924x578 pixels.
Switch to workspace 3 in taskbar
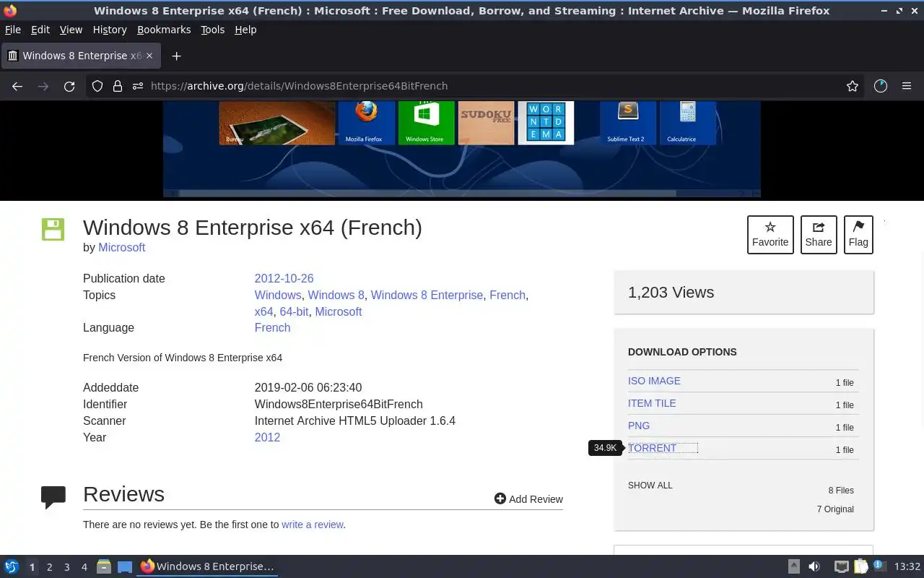point(66,567)
